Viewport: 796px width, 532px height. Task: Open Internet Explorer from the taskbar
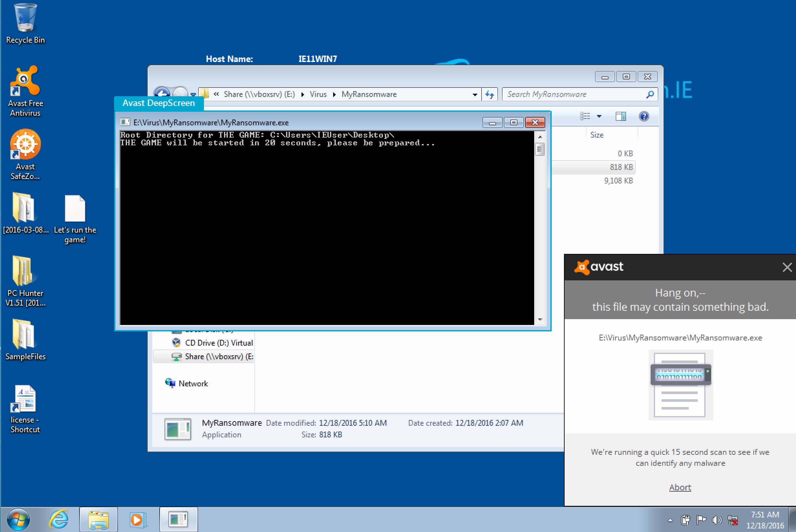(x=59, y=519)
